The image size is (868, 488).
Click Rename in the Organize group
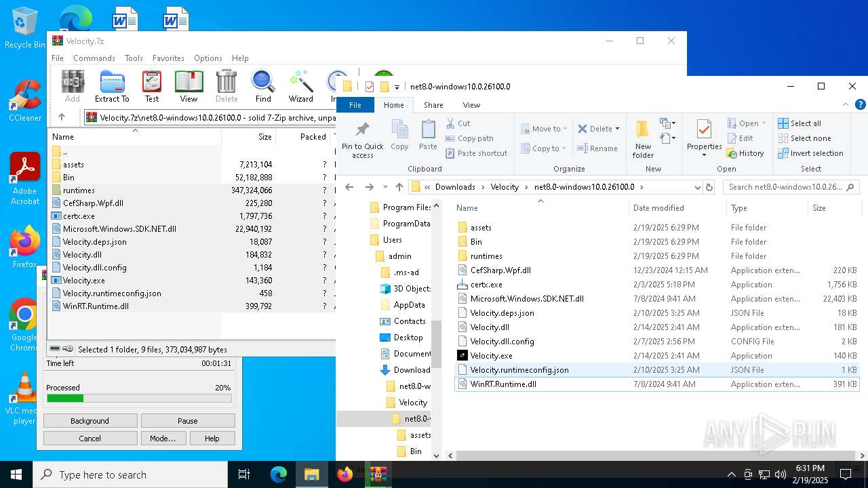point(597,148)
